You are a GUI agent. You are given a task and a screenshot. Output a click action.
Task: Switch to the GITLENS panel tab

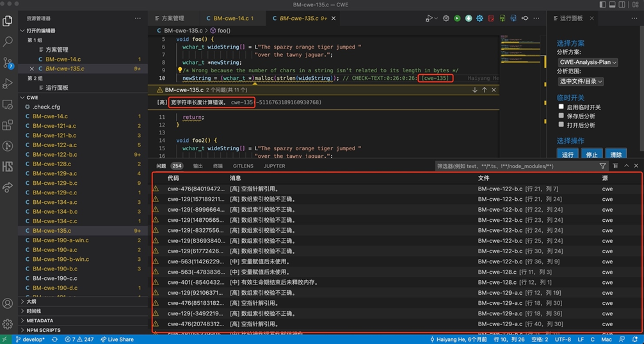point(243,166)
